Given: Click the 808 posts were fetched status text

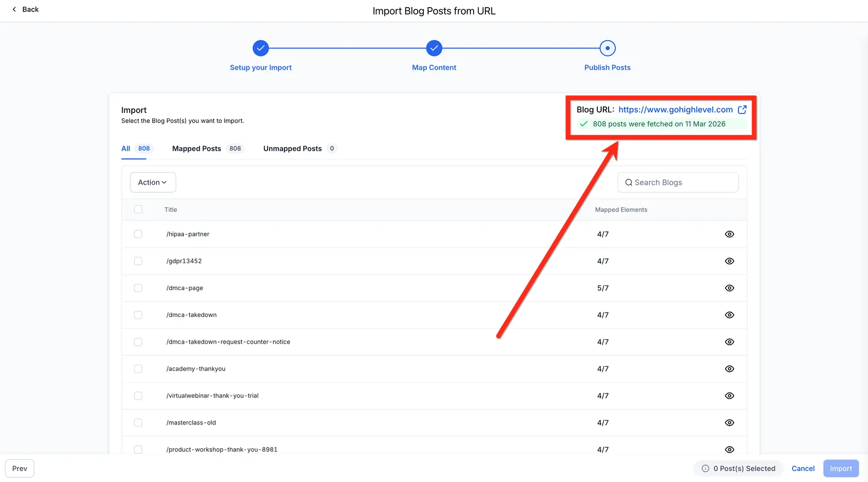Looking at the screenshot, I should 659,124.
